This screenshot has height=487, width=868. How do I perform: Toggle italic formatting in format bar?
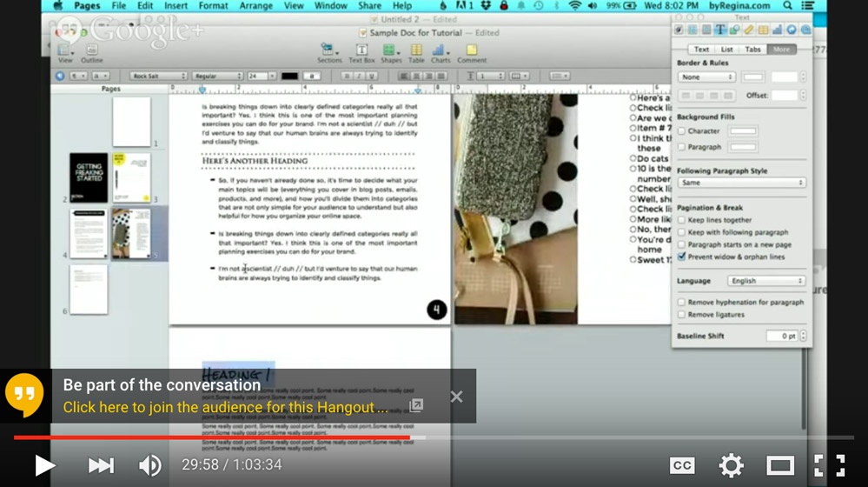[x=359, y=76]
